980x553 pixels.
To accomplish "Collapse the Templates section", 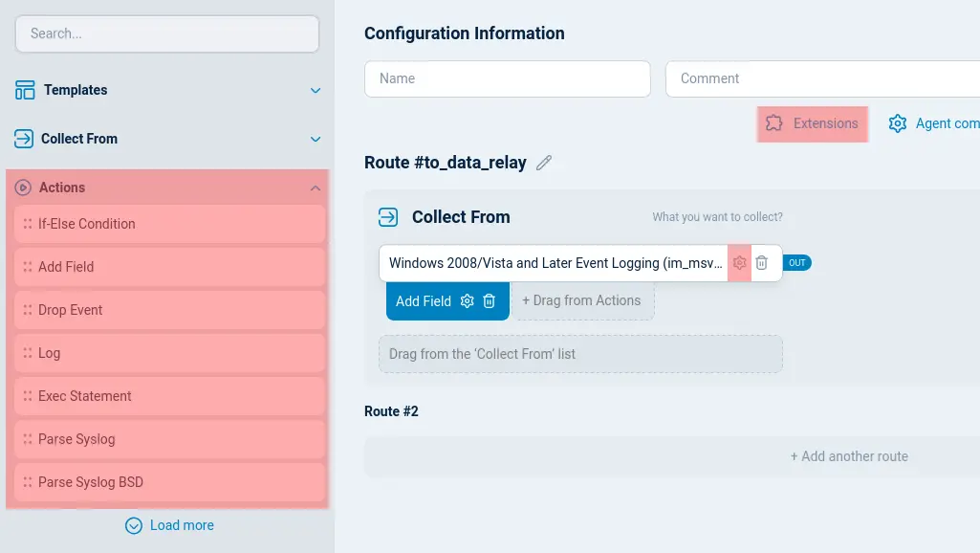I will click(316, 90).
